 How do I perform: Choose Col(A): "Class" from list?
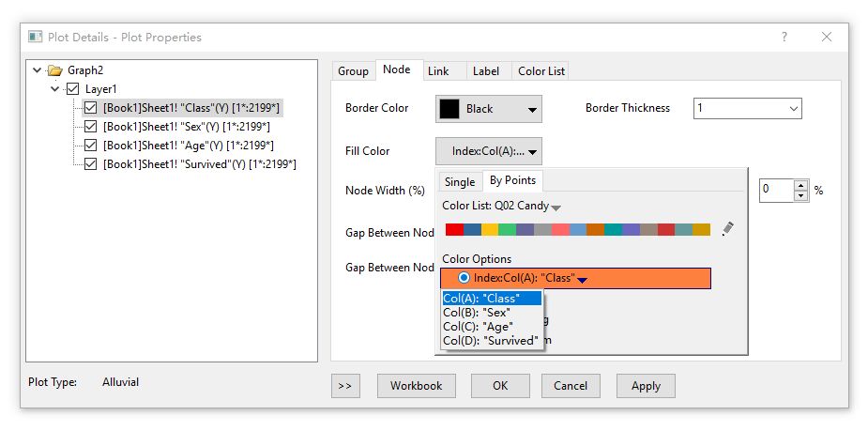coord(492,298)
